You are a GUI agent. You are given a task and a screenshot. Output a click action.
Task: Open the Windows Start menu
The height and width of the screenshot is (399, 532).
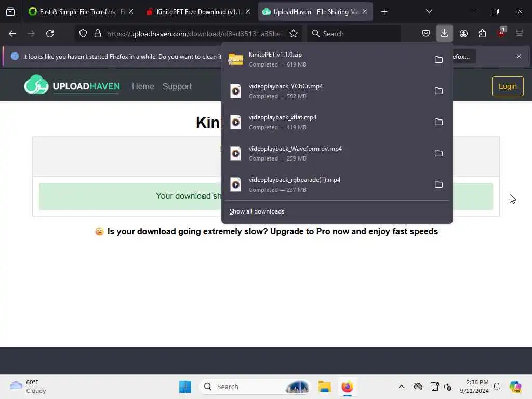point(185,387)
